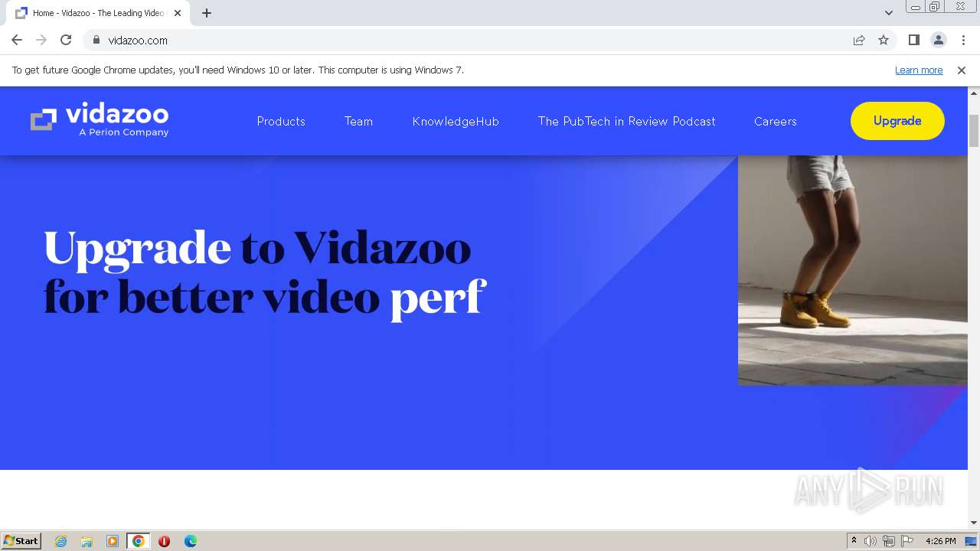Reload the vidazoo.com page
Viewport: 980px width, 551px height.
(66, 40)
